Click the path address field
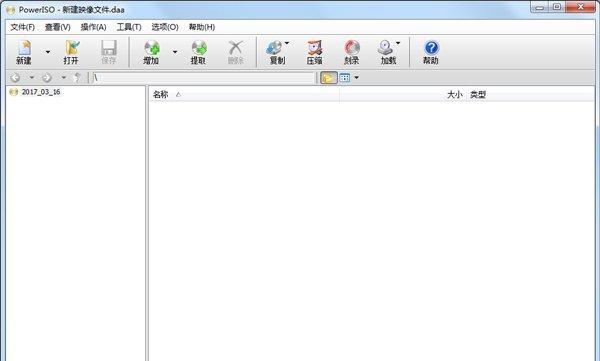The image size is (600, 361). 203,78
